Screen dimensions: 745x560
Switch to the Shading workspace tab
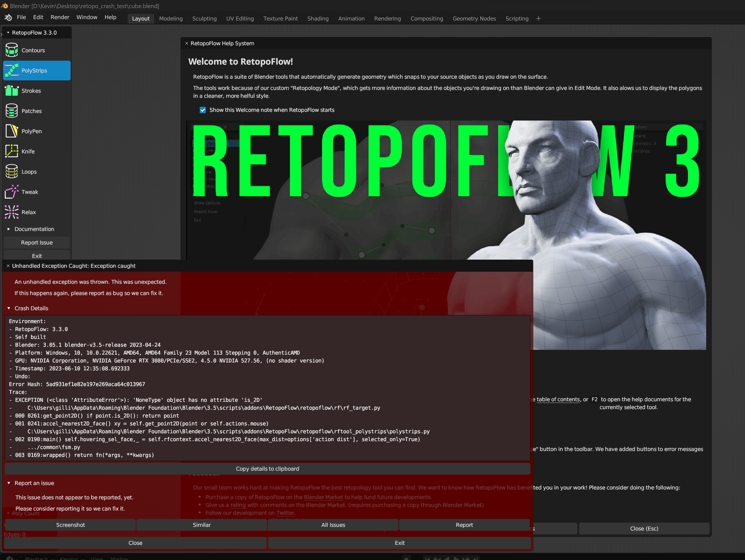point(318,19)
